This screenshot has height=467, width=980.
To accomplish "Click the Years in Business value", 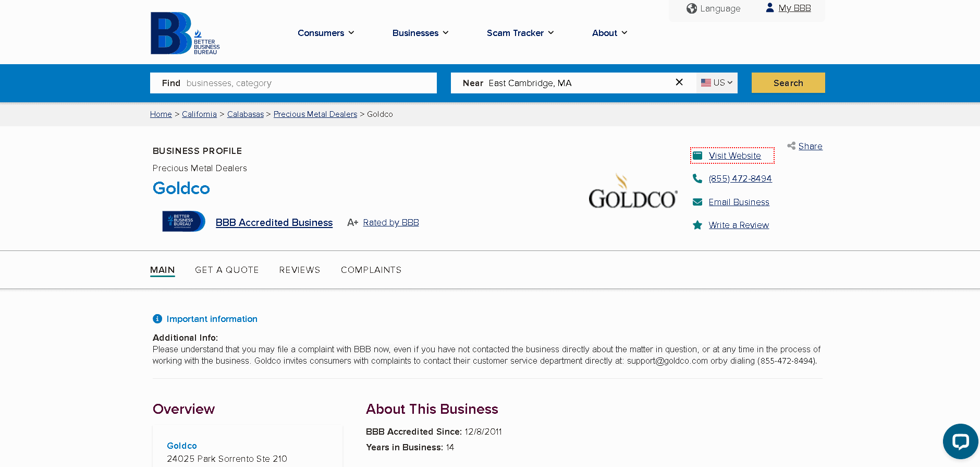I will tap(450, 447).
